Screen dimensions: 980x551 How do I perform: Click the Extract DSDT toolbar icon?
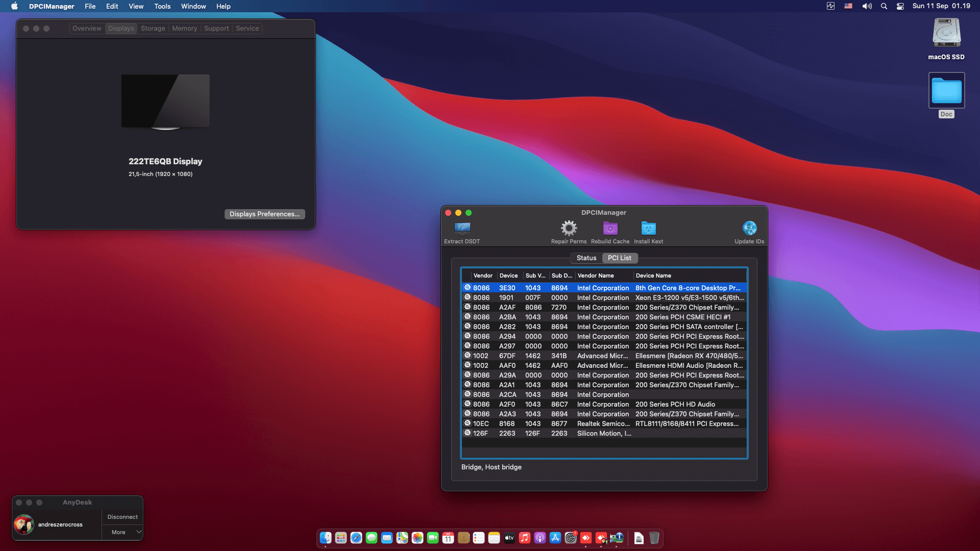pos(462,229)
